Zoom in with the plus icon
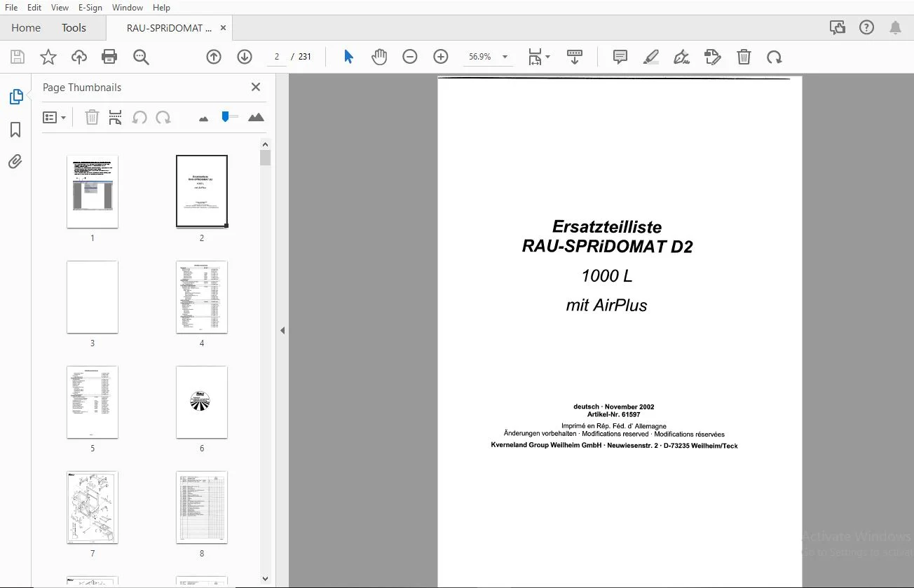 coord(441,57)
